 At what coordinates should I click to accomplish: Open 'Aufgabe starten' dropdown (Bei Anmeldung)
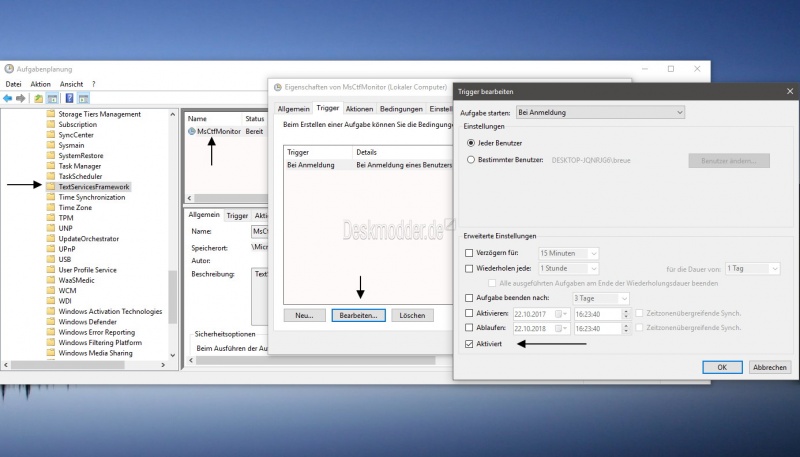pos(600,112)
